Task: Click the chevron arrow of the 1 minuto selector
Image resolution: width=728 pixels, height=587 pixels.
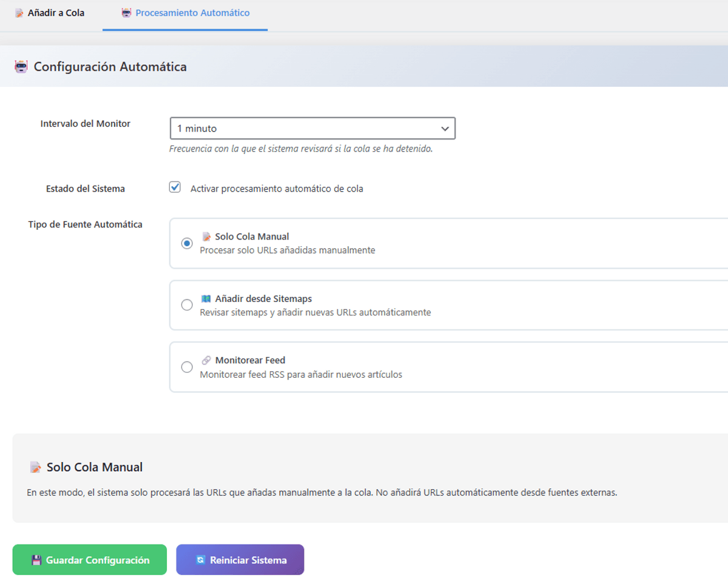Action: point(445,129)
